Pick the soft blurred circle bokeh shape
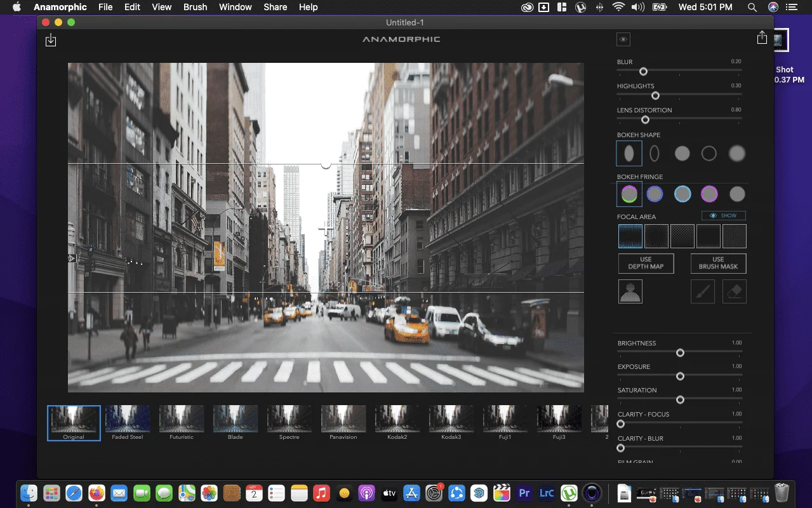This screenshot has width=812, height=508. [736, 153]
